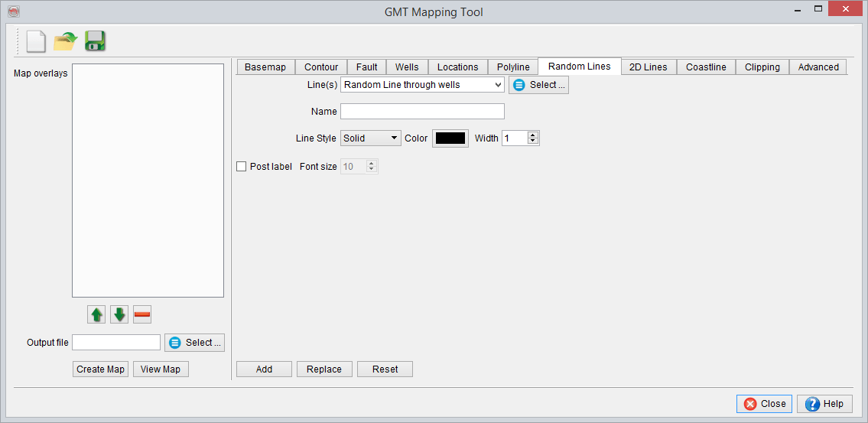Screen dimensions: 868x423
Task: Click the Save floppy disk icon
Action: pos(95,41)
